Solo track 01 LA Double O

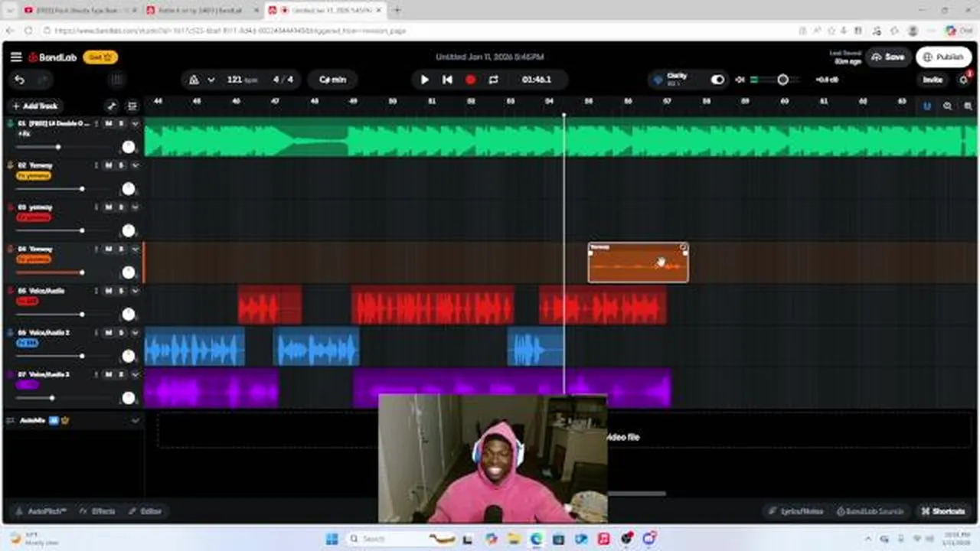pyautogui.click(x=121, y=123)
